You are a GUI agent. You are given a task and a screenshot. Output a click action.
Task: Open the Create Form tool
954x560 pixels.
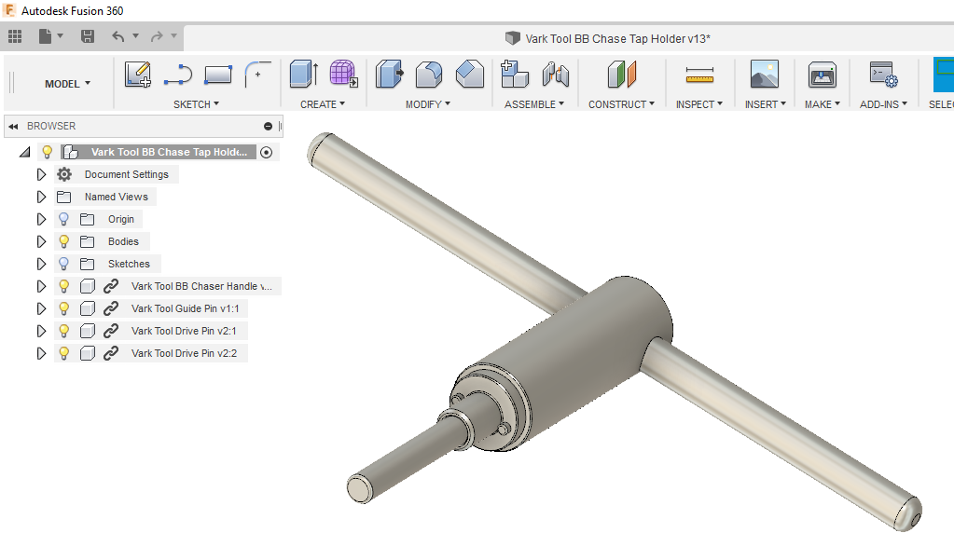pyautogui.click(x=343, y=75)
